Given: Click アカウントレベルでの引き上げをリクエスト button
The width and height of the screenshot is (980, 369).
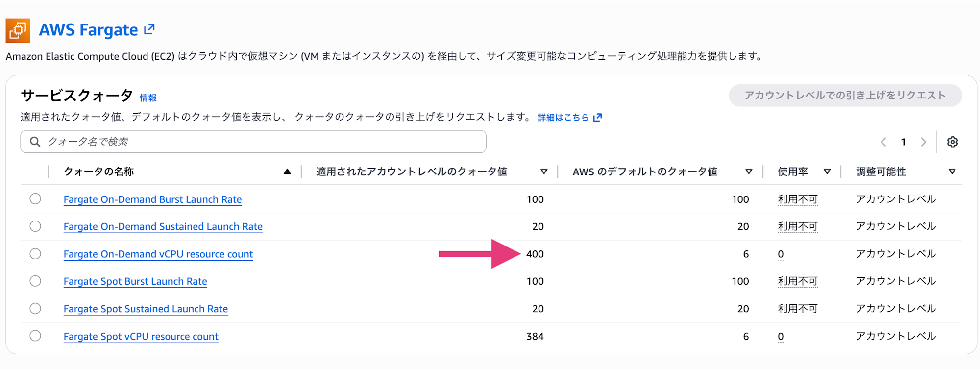Looking at the screenshot, I should point(845,96).
